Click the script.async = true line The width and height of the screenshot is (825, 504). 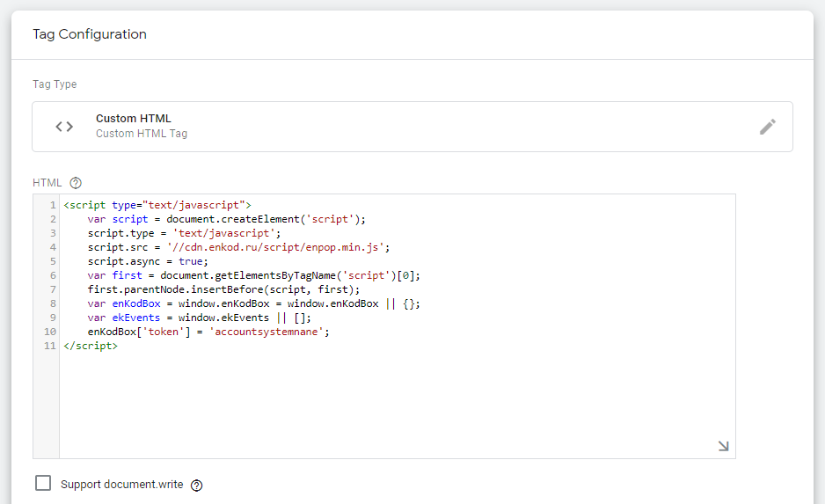click(x=148, y=261)
